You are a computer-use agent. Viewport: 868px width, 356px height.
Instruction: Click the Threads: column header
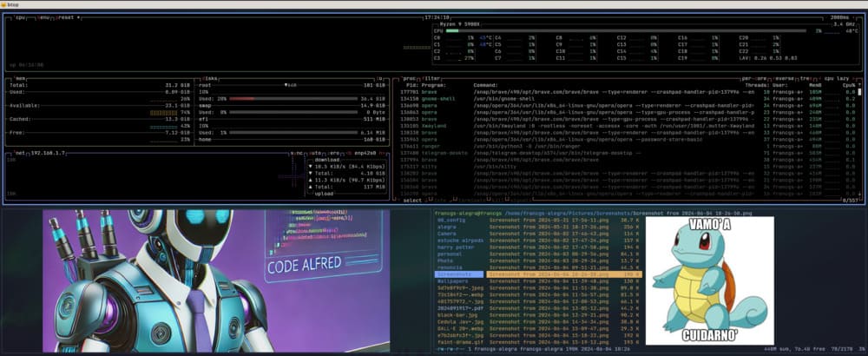point(757,85)
